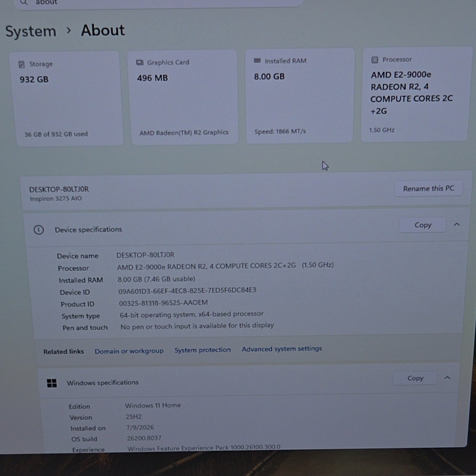Click the 'Related links' label
The width and height of the screenshot is (476, 476).
pos(63,352)
